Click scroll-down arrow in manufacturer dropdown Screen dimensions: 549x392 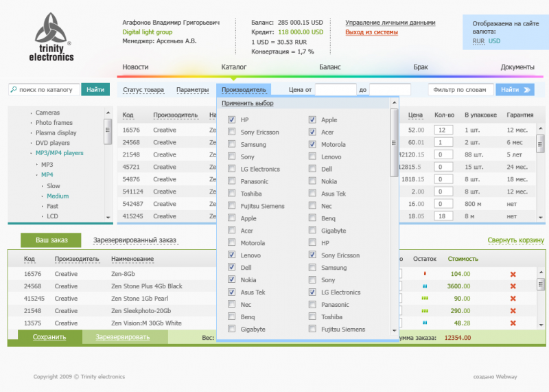[x=394, y=330]
